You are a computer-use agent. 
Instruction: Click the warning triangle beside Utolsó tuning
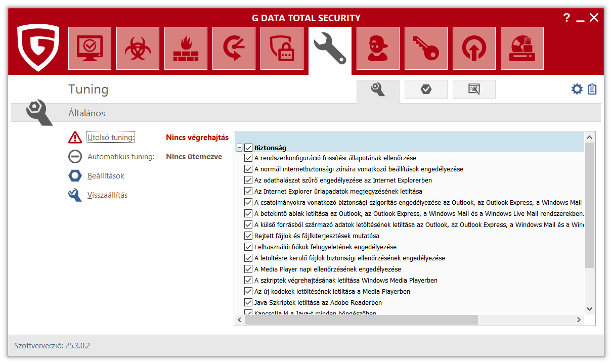coord(75,138)
